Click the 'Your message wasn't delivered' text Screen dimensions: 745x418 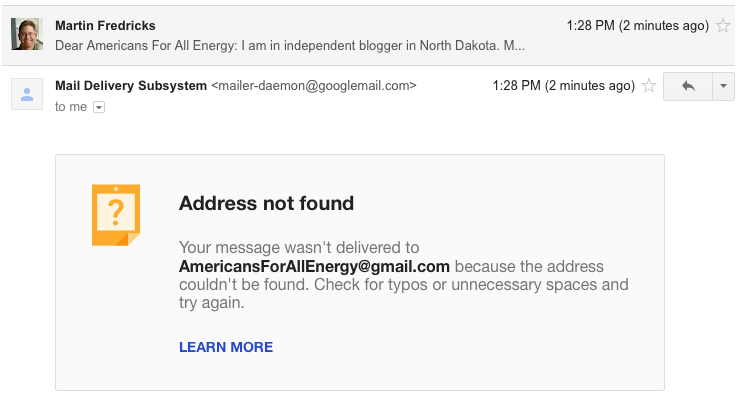point(298,248)
